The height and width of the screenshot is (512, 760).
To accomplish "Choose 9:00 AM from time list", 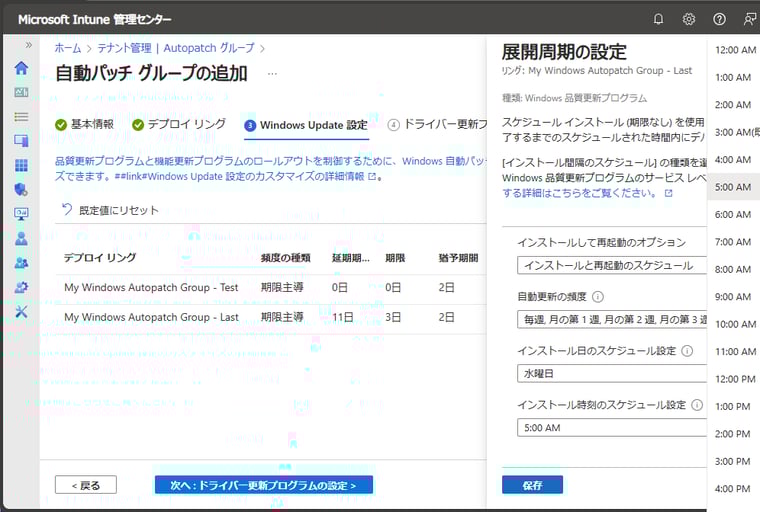I will 734,297.
